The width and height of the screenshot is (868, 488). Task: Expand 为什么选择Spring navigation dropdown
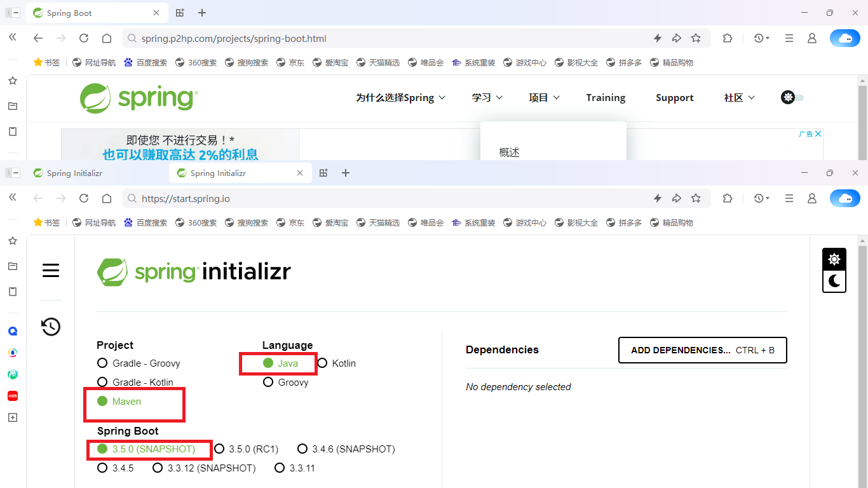click(401, 97)
